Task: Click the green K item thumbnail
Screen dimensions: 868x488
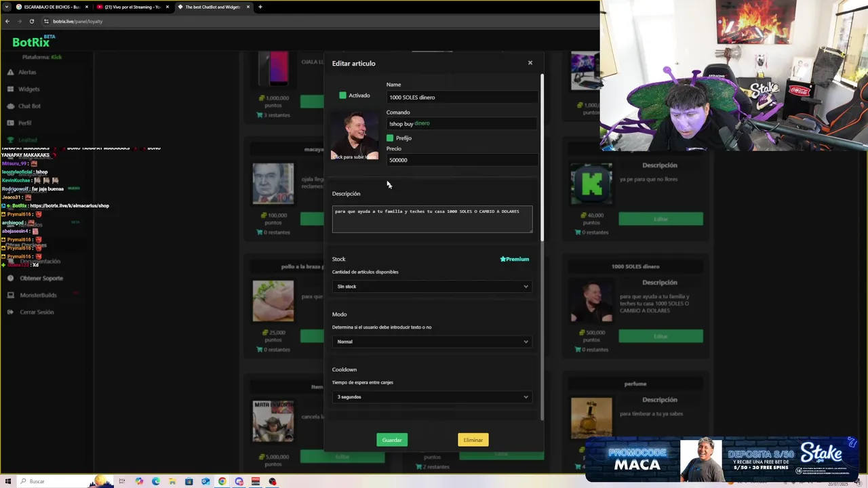Action: pyautogui.click(x=591, y=184)
